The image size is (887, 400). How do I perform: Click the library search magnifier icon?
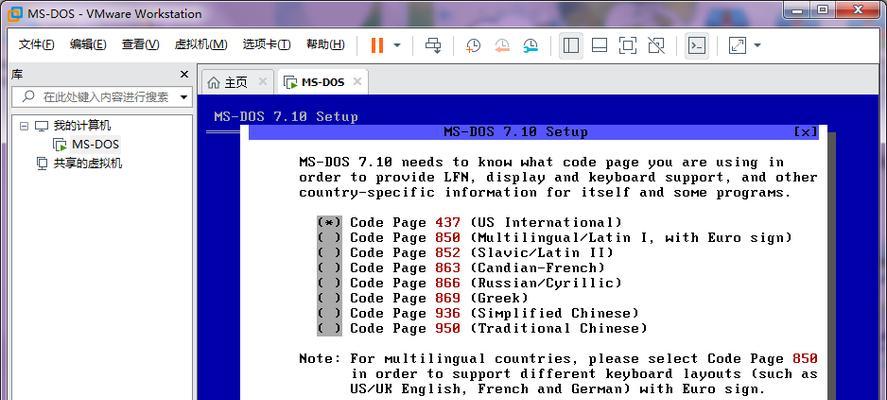pyautogui.click(x=28, y=97)
